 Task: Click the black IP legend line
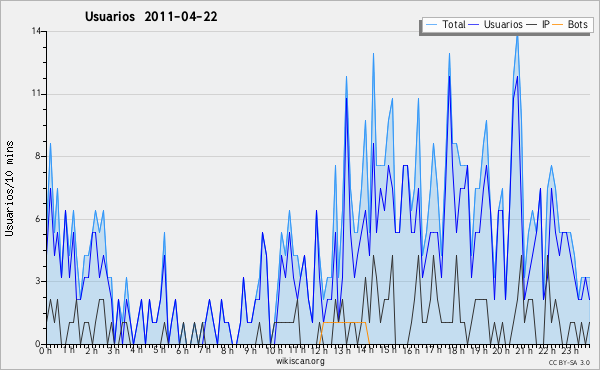click(532, 25)
